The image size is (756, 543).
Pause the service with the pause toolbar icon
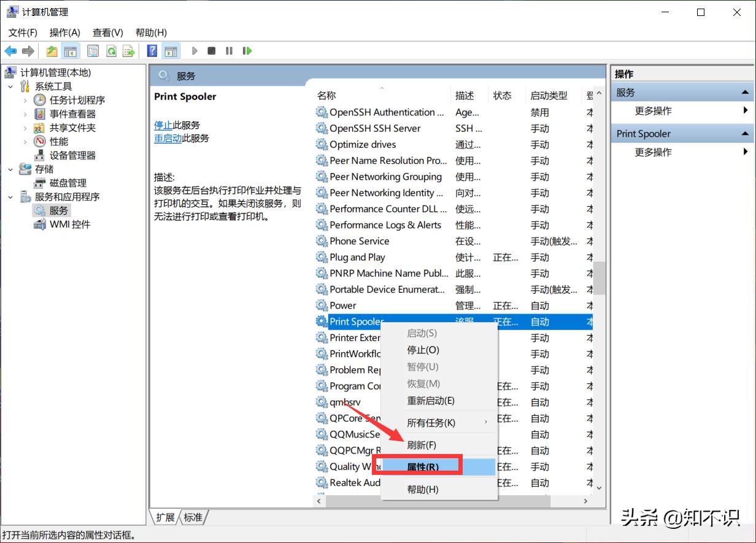(228, 50)
